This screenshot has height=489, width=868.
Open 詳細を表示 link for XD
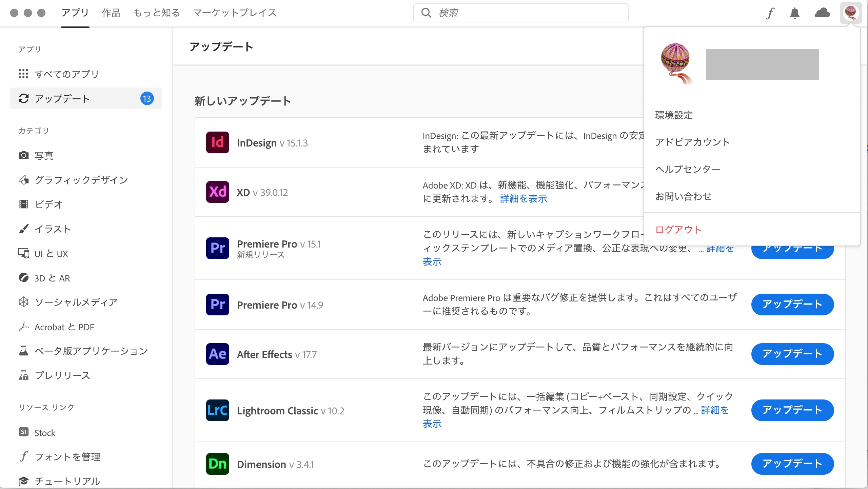click(524, 199)
